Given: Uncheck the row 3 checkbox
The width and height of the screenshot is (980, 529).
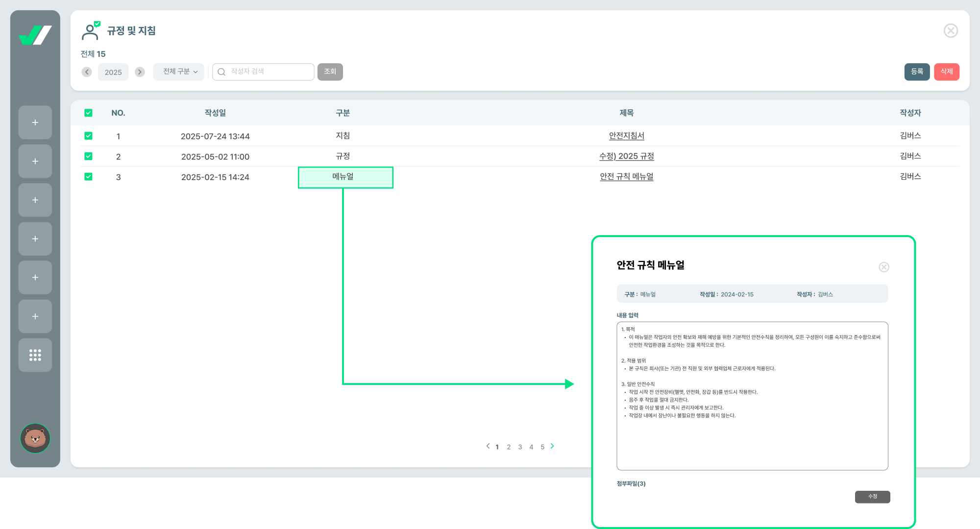Looking at the screenshot, I should click(88, 176).
